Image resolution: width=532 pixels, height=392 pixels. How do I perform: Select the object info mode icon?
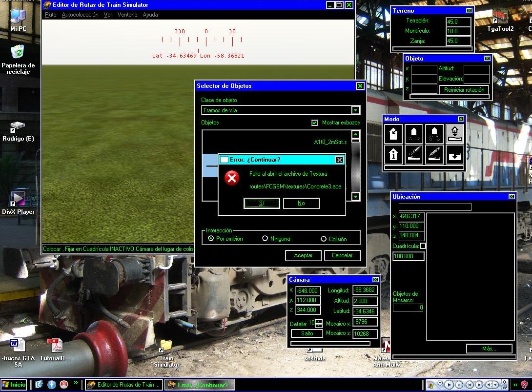point(393,154)
